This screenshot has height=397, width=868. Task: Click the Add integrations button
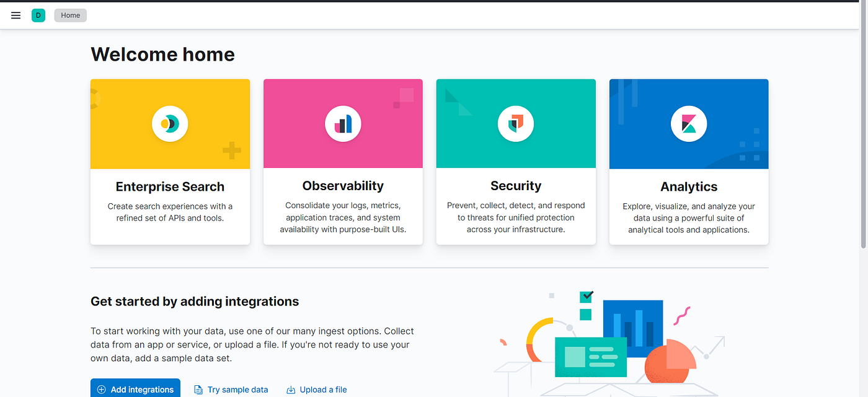tap(135, 388)
